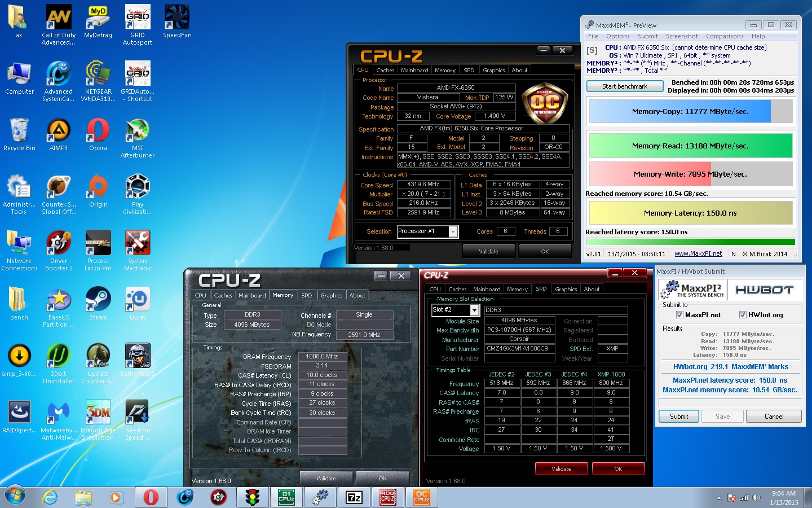Open the Process Lasso Pro desktop icon
Screen dimensions: 812x508
[98, 251]
